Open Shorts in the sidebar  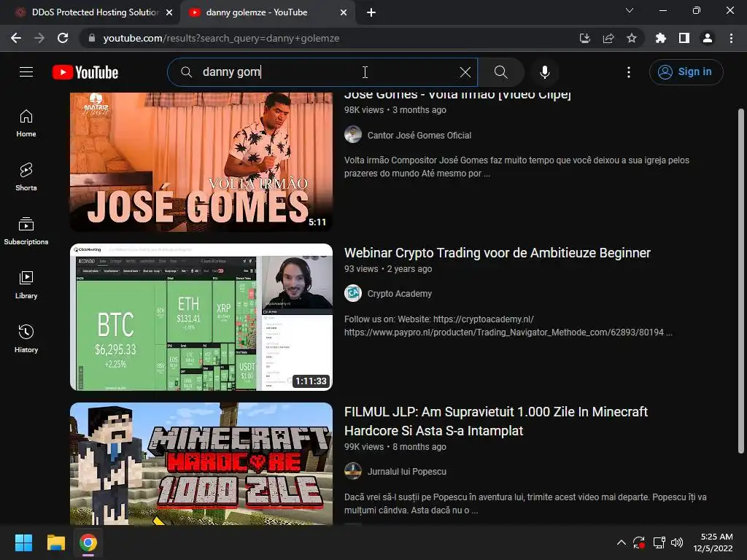click(26, 176)
